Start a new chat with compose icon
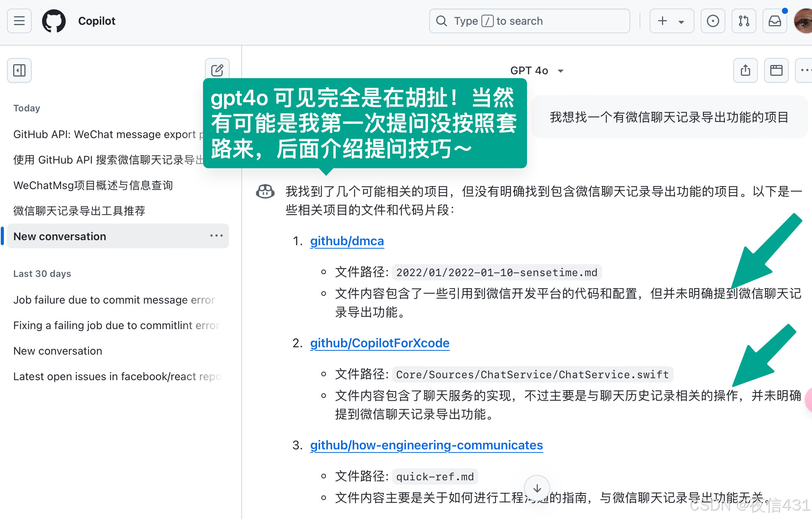This screenshot has width=812, height=519. [x=217, y=70]
